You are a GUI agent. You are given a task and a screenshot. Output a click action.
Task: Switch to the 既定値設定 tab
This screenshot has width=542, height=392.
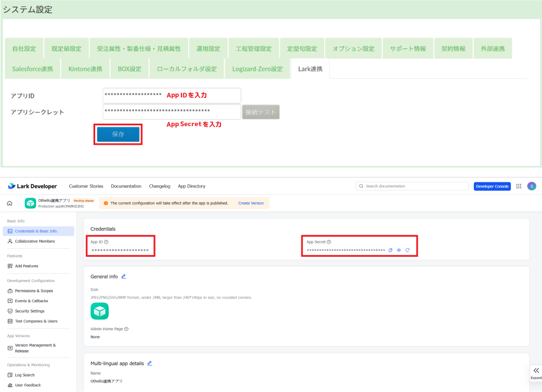pyautogui.click(x=67, y=49)
